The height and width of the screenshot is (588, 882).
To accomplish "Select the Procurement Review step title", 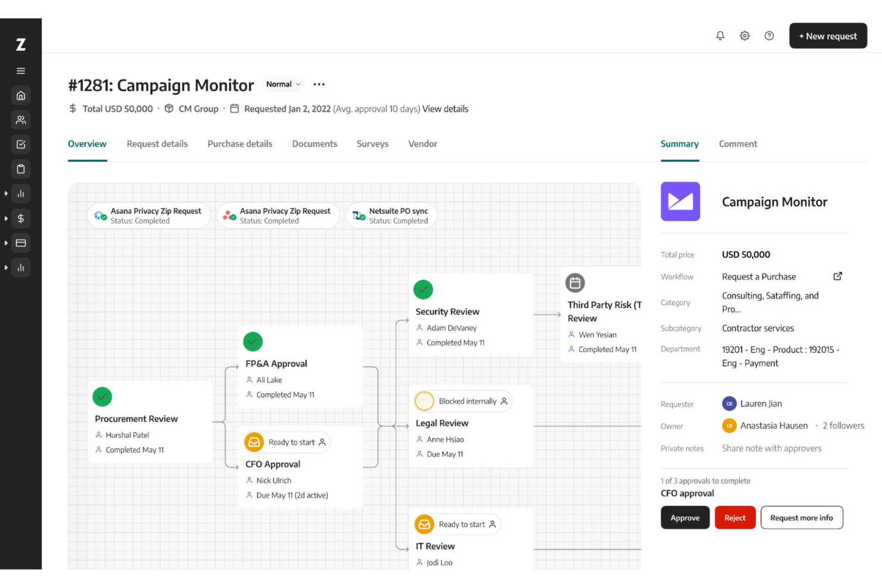I will point(136,419).
